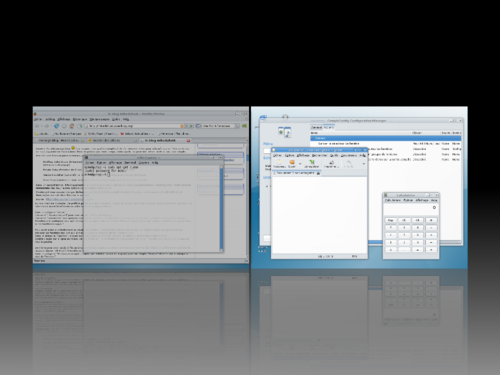Screen dimensions: 500x375
Task: Switch to the Actions tab in CompizConfig
Action: point(329,127)
